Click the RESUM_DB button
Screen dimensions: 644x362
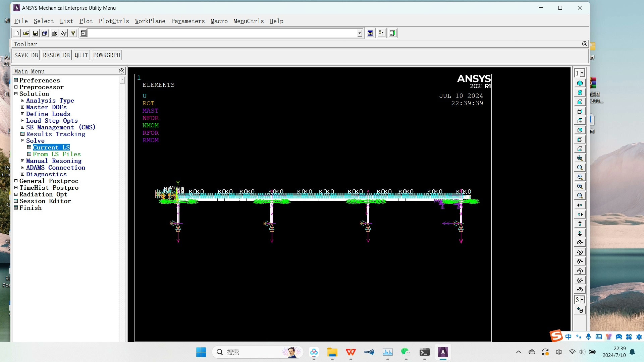56,55
